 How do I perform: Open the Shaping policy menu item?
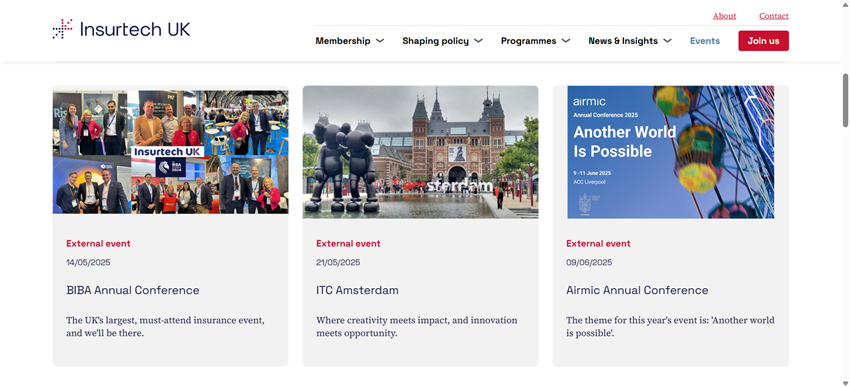coord(435,41)
